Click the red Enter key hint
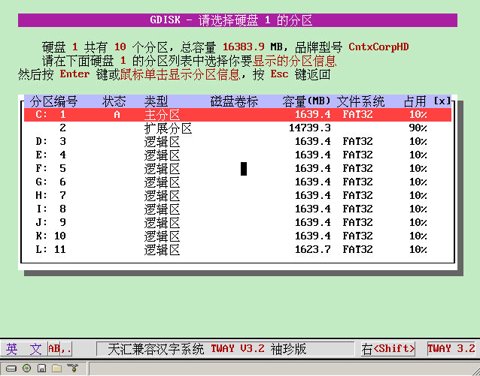The width and height of the screenshot is (480, 376). point(75,74)
